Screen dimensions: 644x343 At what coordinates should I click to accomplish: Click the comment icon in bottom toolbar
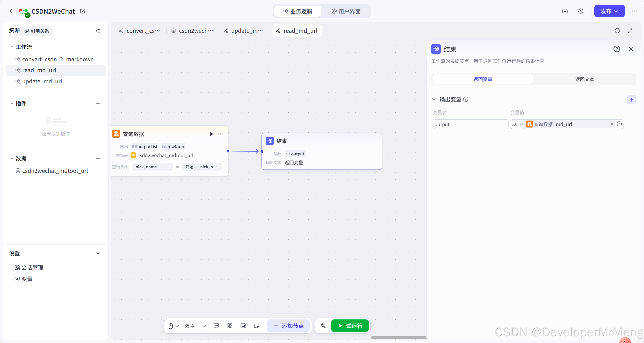coord(216,326)
